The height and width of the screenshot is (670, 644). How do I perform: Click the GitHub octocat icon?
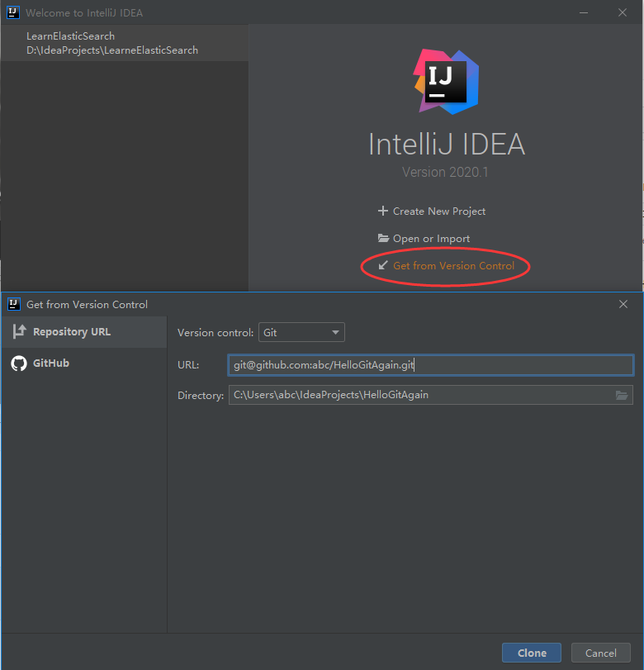[x=19, y=364]
